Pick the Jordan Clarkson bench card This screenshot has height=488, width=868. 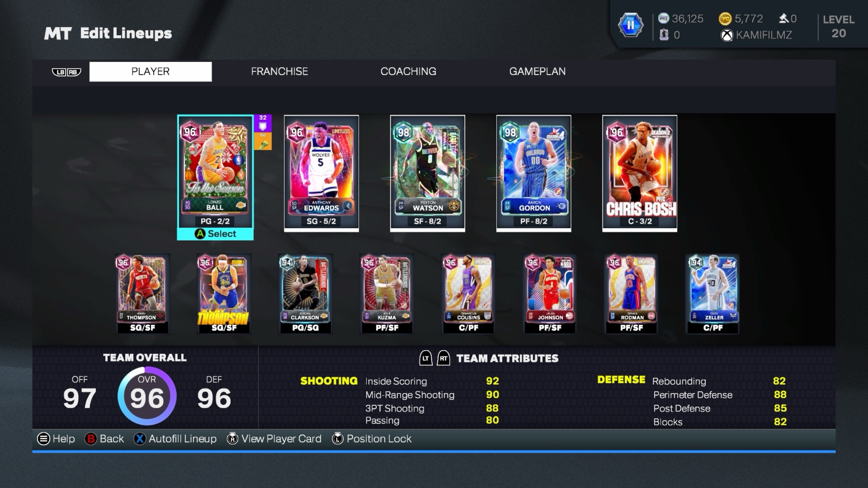[305, 294]
